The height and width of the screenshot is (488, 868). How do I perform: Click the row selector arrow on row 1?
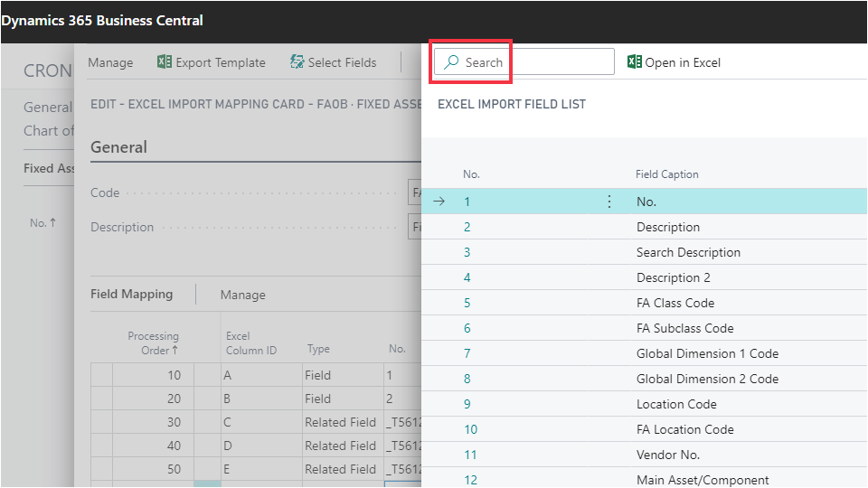click(x=439, y=202)
